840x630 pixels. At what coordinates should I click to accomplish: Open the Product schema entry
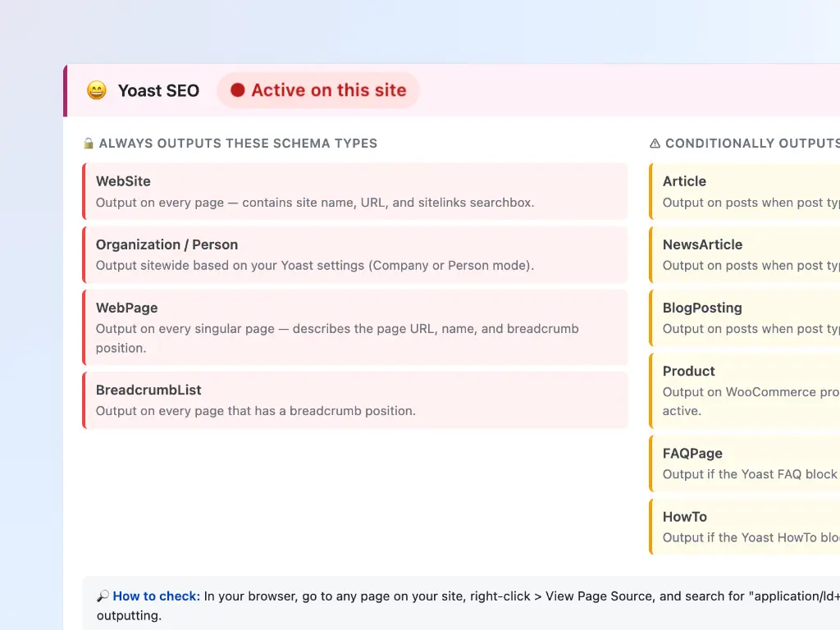coord(742,390)
